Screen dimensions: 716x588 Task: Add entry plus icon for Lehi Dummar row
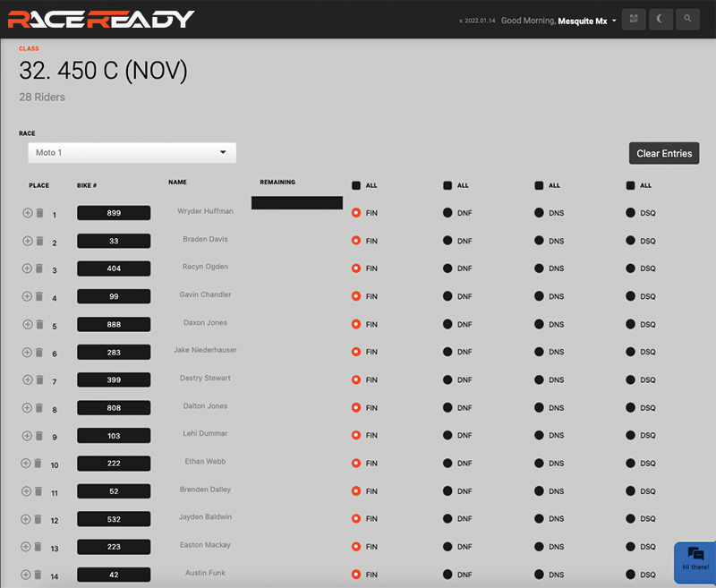click(x=27, y=436)
